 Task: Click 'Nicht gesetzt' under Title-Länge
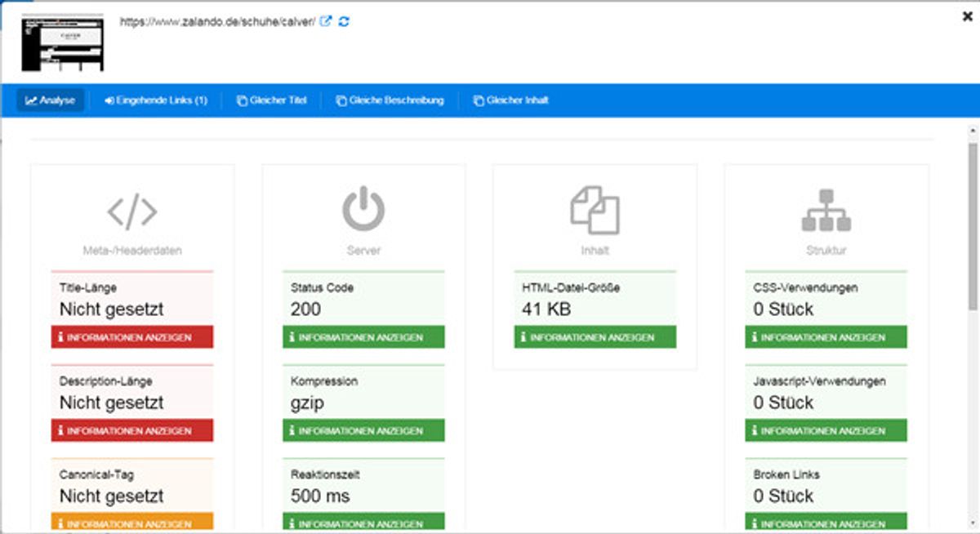pyautogui.click(x=112, y=309)
